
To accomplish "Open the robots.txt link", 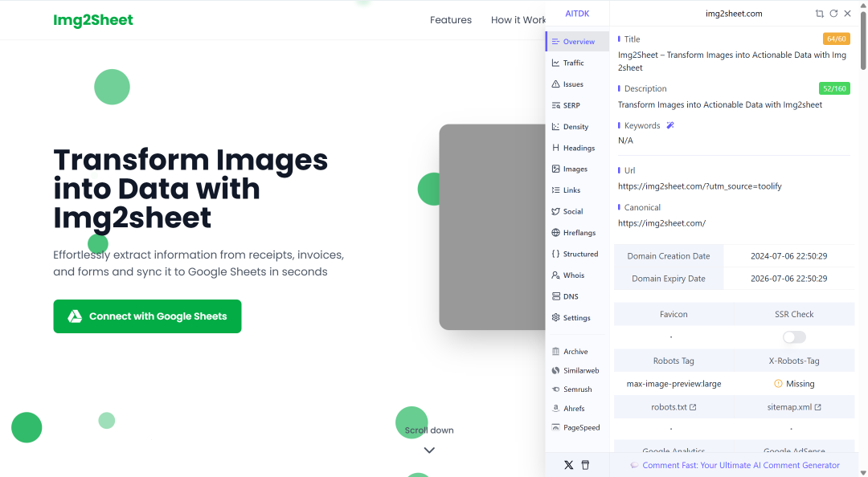I will [x=674, y=406].
